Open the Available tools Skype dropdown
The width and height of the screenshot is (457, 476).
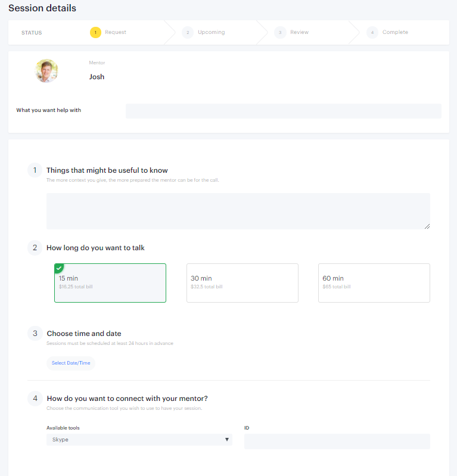point(139,440)
